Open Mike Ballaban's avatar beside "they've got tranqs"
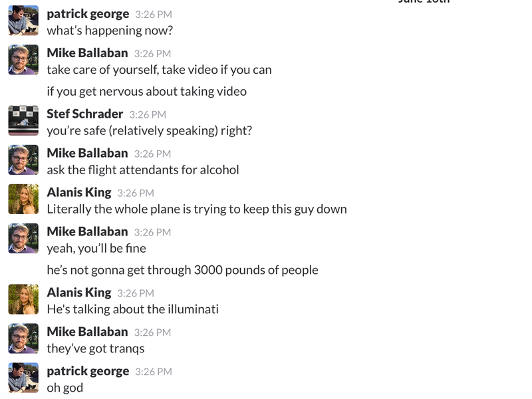Image resolution: width=532 pixels, height=399 pixels. [23, 338]
